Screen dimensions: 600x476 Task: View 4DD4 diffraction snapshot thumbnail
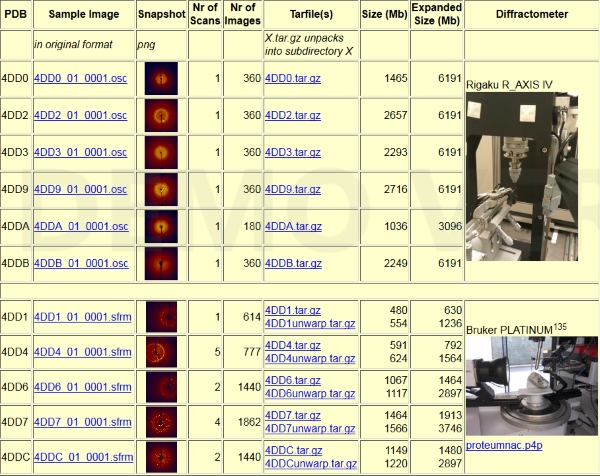coord(161,352)
